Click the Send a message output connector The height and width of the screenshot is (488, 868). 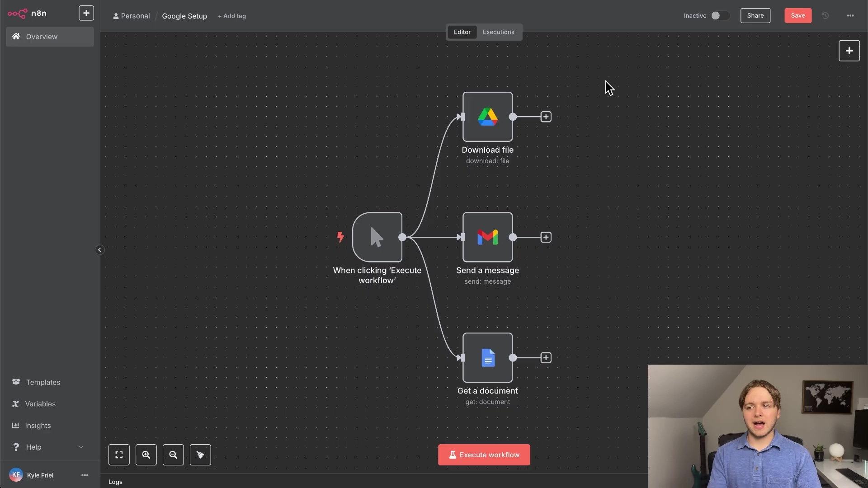[513, 237]
